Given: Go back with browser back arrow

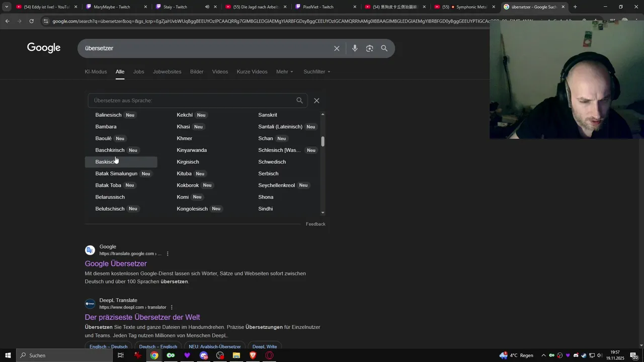Looking at the screenshot, I should [x=7, y=21].
